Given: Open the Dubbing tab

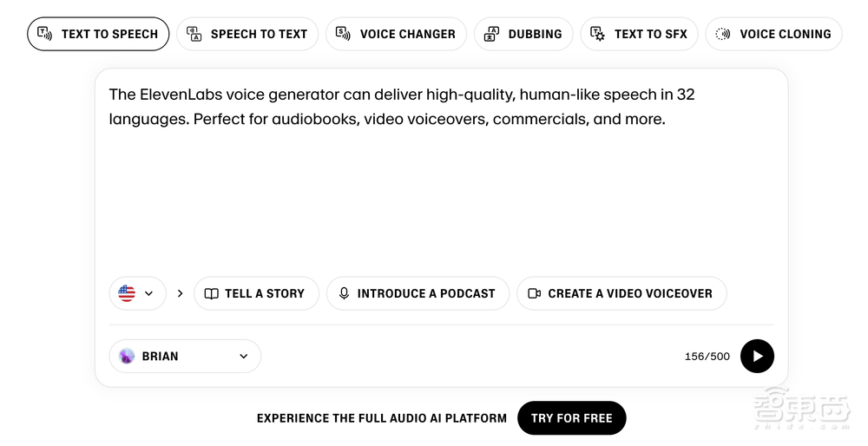Looking at the screenshot, I should click(x=524, y=34).
